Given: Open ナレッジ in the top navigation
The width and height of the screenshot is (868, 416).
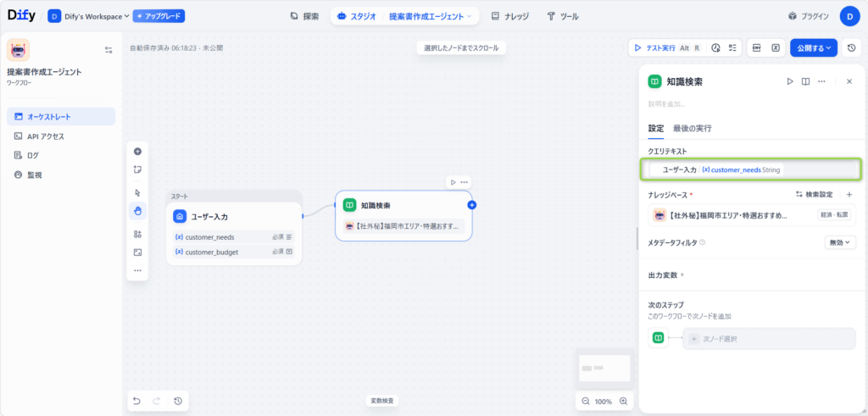Looking at the screenshot, I should [x=507, y=16].
